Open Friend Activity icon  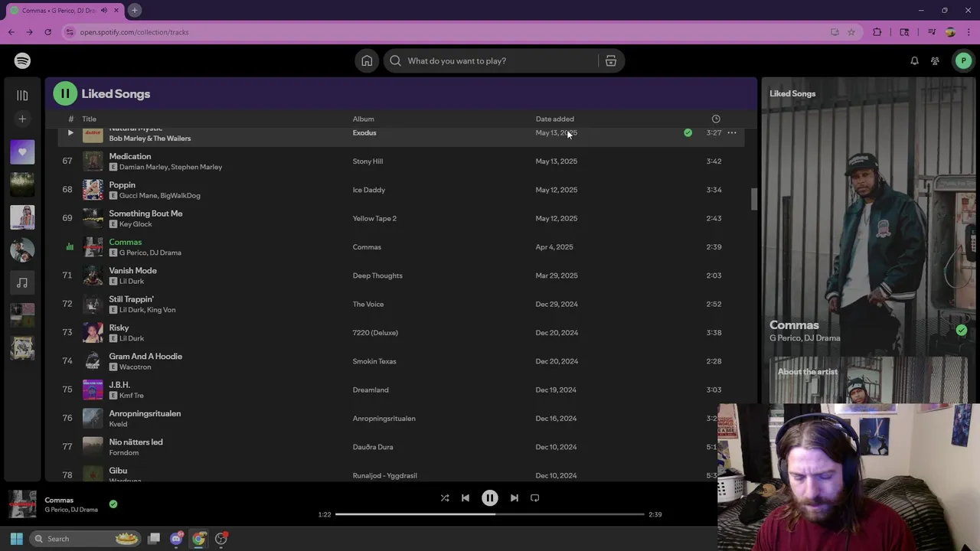[x=935, y=60]
